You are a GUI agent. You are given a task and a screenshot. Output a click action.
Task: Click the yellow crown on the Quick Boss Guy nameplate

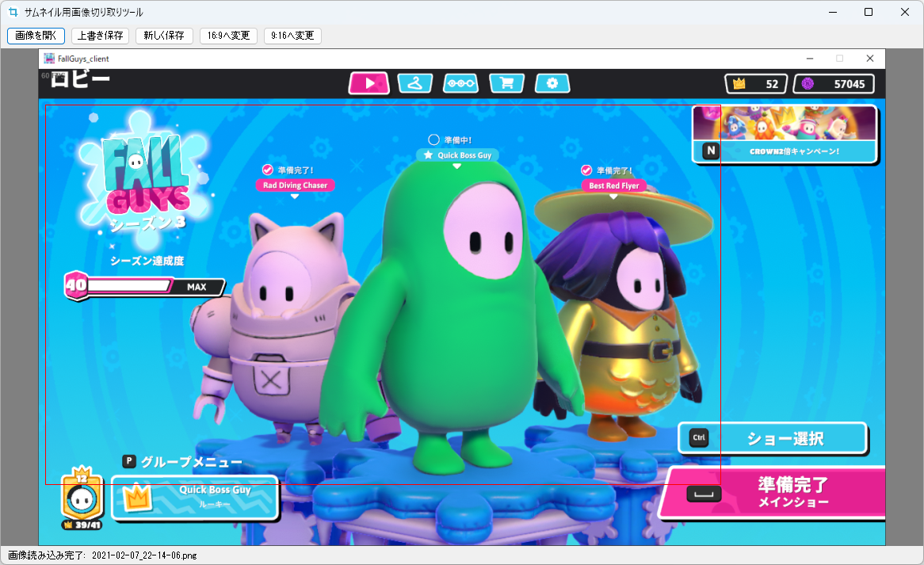(138, 497)
